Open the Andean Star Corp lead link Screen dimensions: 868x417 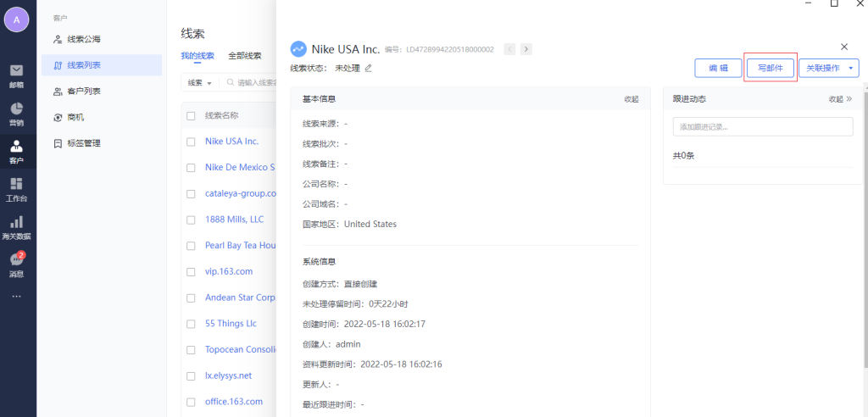click(x=240, y=297)
